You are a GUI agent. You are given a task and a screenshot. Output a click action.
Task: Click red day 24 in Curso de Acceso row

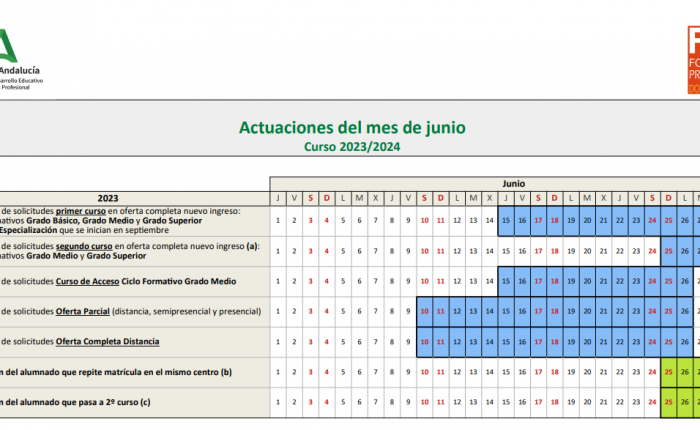652,282
